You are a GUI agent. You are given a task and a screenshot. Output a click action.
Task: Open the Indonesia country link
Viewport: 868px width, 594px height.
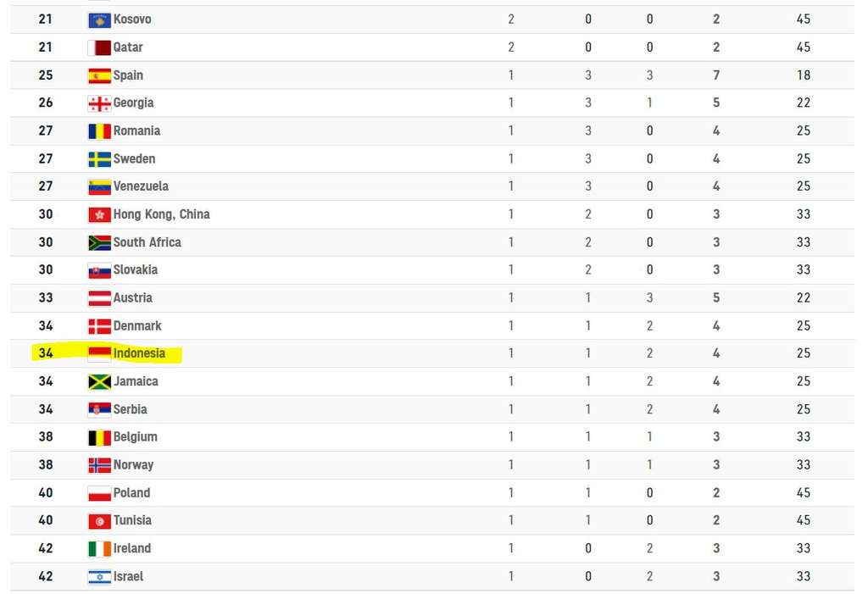(x=139, y=353)
